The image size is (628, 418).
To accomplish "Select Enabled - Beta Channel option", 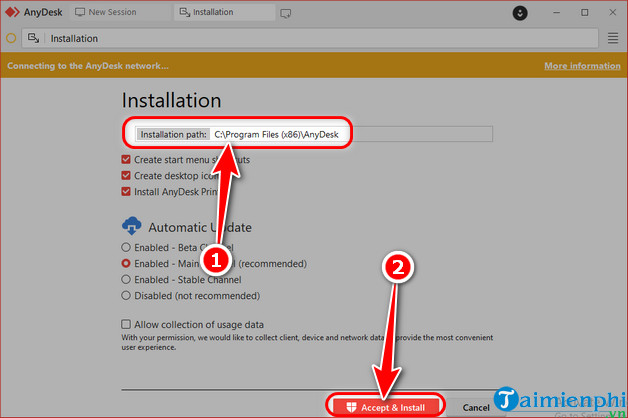I will (x=126, y=248).
